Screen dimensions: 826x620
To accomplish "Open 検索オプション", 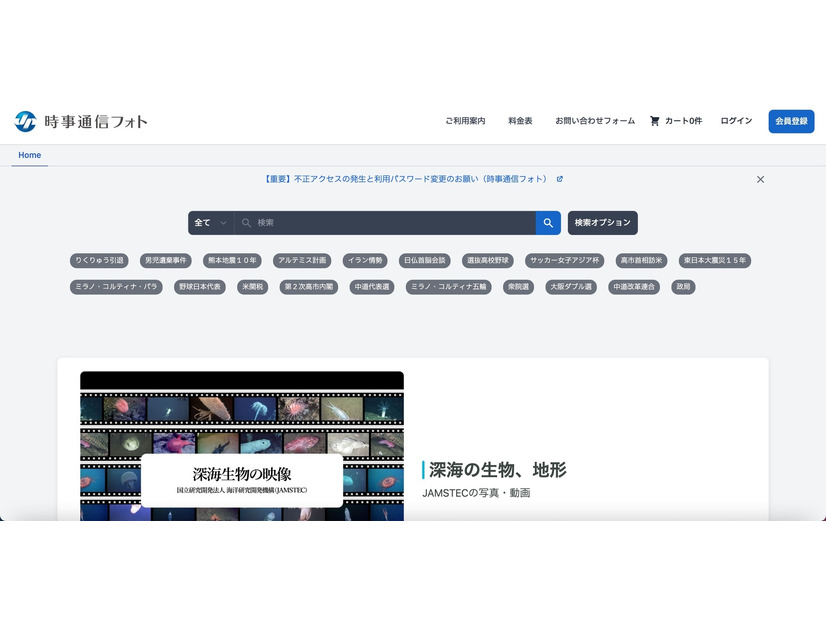I will pos(603,223).
